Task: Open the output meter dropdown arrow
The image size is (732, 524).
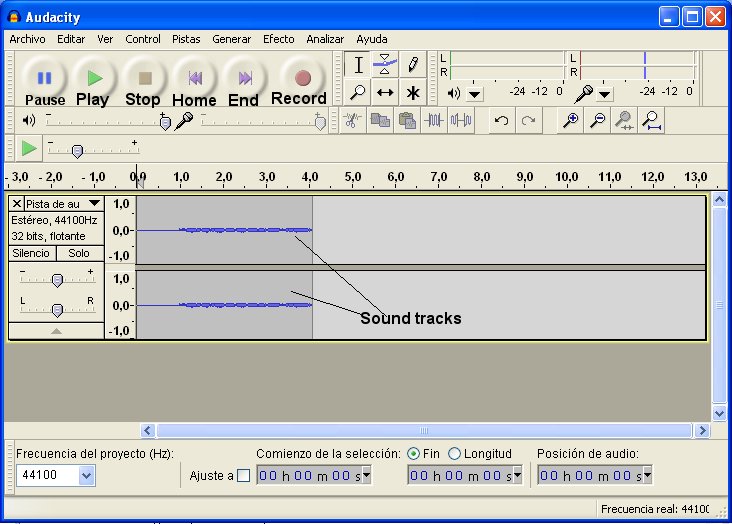Action: tap(474, 95)
